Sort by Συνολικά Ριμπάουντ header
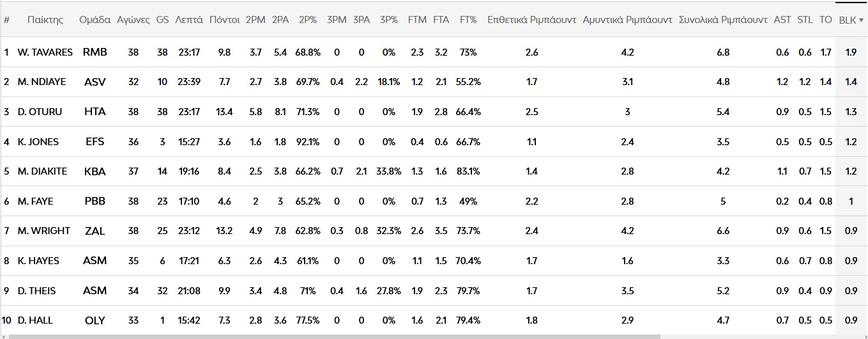Screen dimensions: 868x339 722,20
